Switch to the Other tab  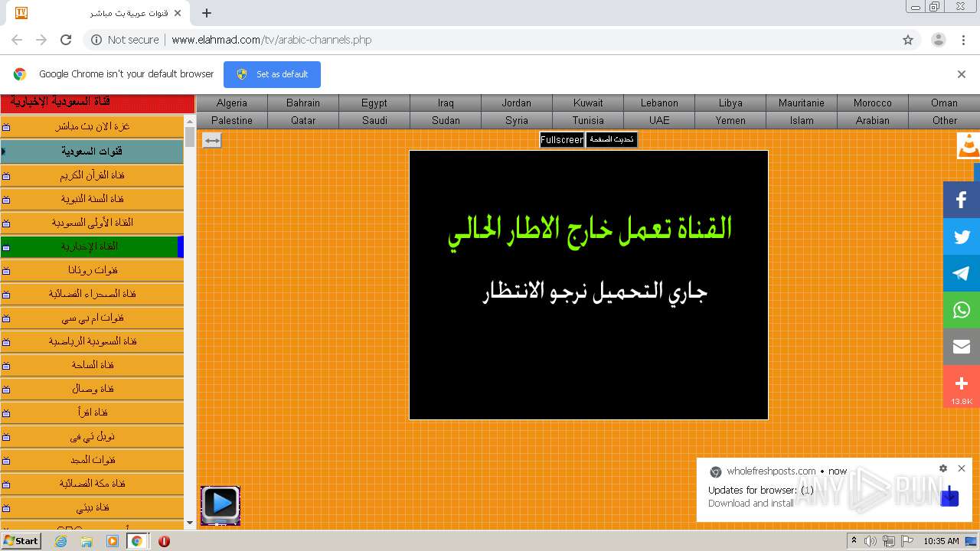(x=945, y=120)
